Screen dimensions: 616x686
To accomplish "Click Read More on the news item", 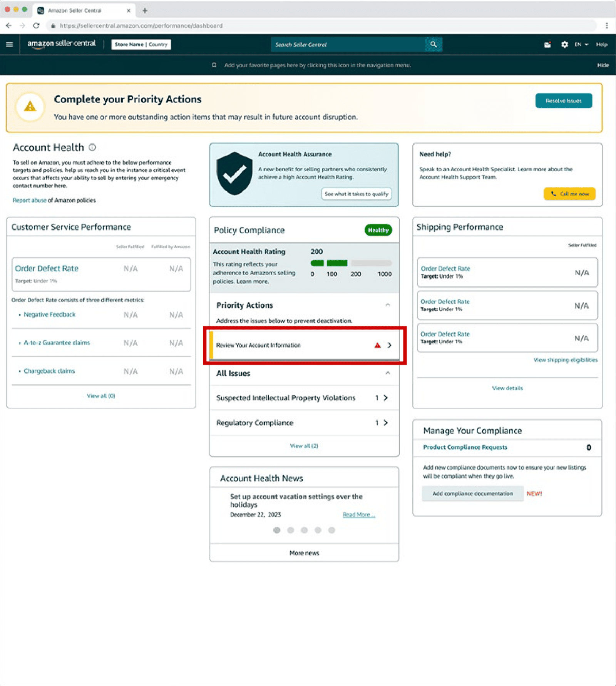I will (359, 515).
